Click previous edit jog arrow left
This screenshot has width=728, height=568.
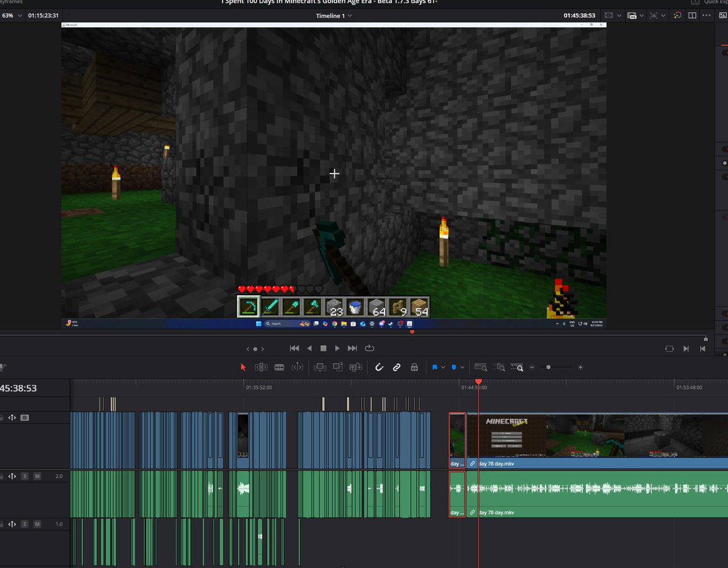pyautogui.click(x=248, y=349)
